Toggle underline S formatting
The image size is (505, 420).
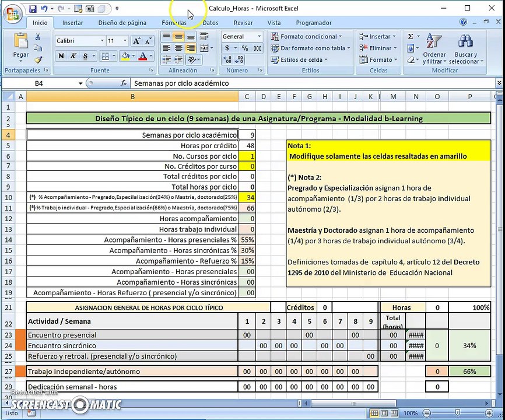coord(85,56)
